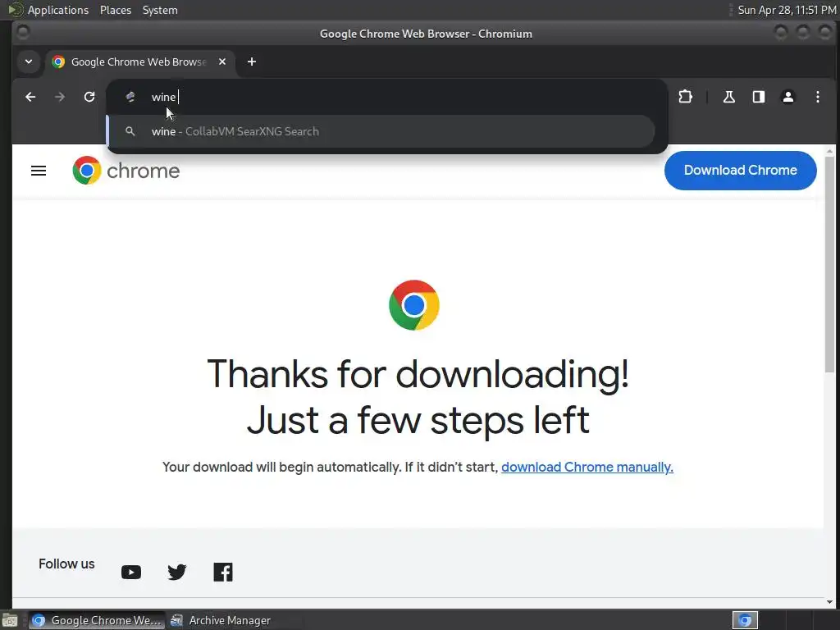
Task: Open the YouTube follow icon
Action: pyautogui.click(x=131, y=572)
